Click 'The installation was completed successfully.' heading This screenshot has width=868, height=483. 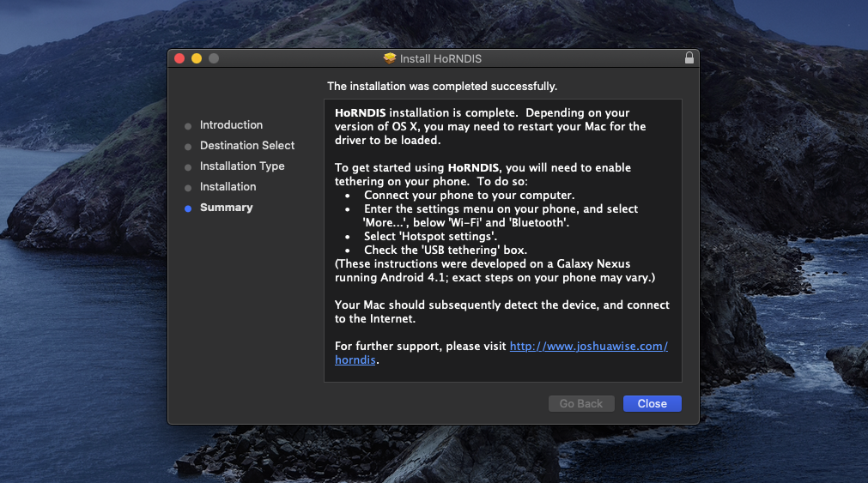442,87
